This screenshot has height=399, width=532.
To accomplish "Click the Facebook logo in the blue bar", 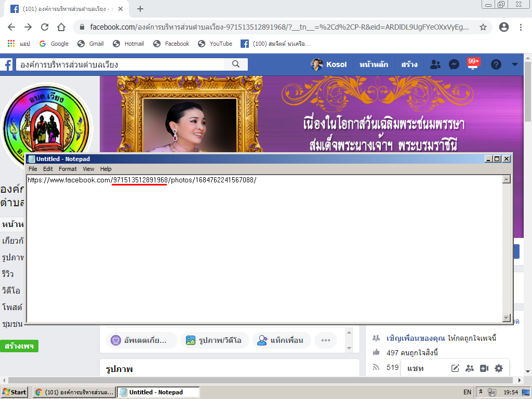I will click(x=7, y=64).
